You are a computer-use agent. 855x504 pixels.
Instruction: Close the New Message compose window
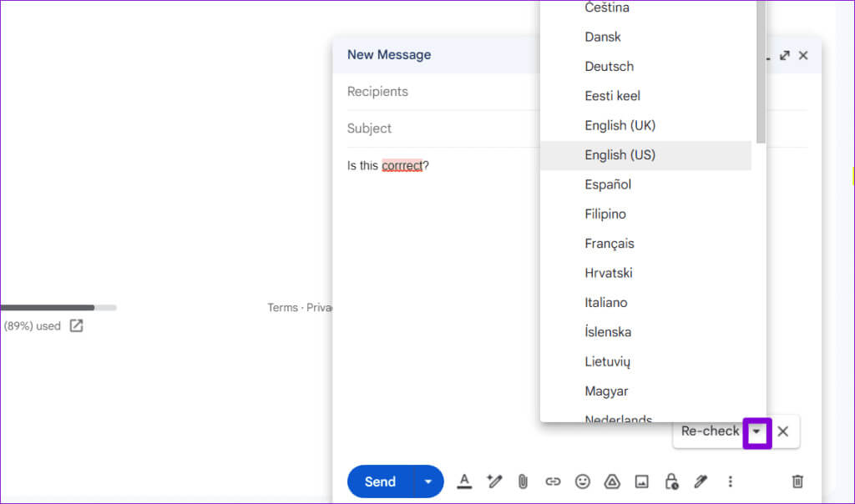(803, 56)
